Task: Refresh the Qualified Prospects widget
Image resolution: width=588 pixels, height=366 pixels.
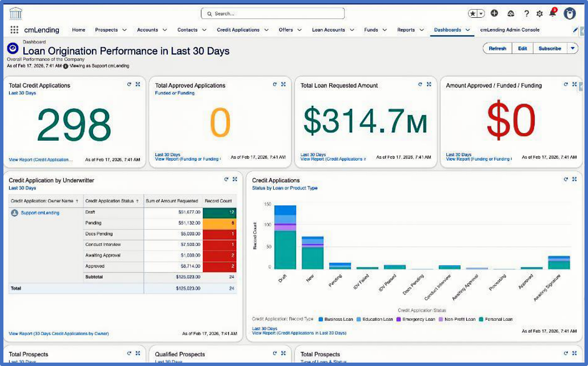Action: pos(274,353)
